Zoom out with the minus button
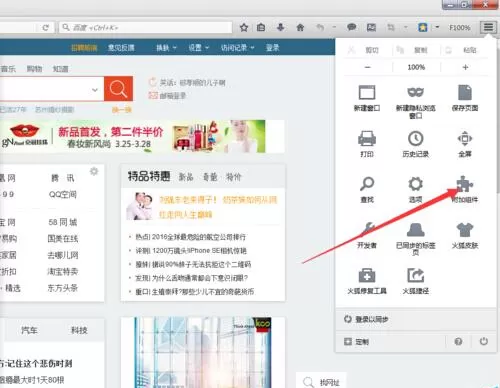The height and width of the screenshot is (388, 500). (x=367, y=67)
